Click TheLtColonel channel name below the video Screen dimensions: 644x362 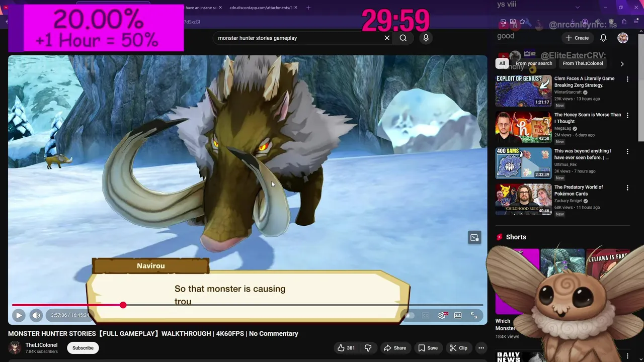[x=41, y=345]
